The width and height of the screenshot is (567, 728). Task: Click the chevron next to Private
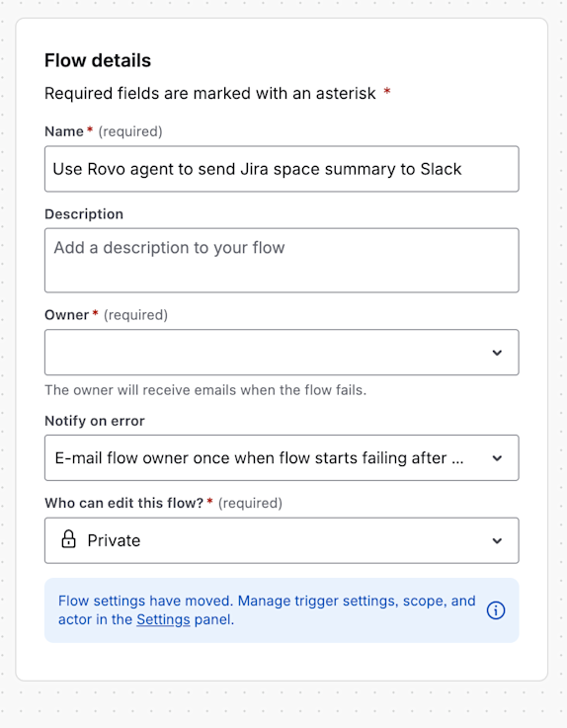497,541
